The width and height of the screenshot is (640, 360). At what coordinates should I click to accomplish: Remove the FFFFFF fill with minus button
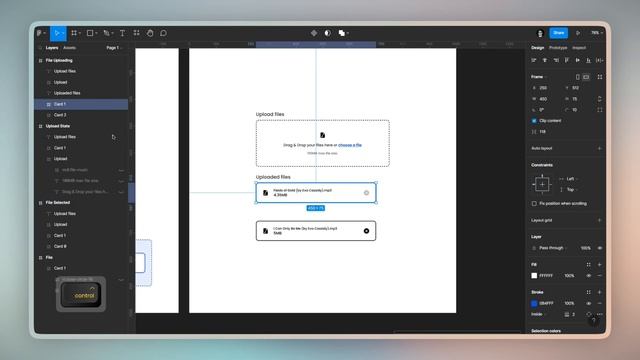[600, 276]
